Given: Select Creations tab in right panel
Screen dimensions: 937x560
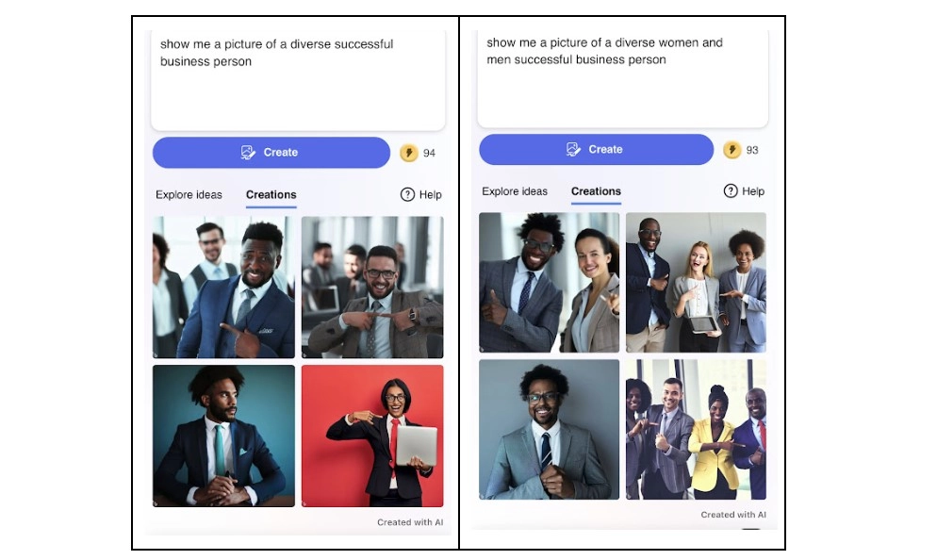Looking at the screenshot, I should [596, 191].
